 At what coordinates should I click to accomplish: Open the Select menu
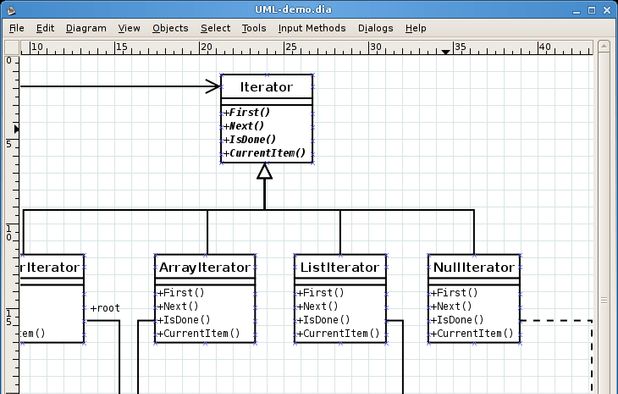tap(215, 28)
